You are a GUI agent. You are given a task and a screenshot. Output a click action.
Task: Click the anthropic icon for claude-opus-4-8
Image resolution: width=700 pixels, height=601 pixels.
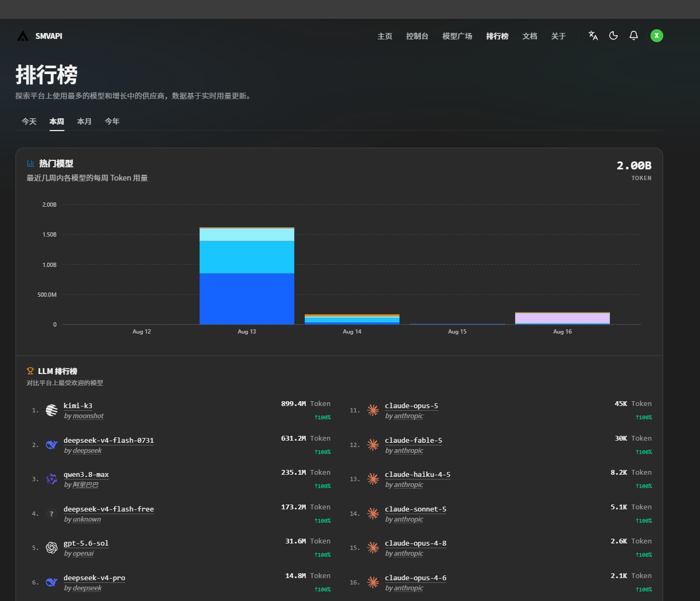click(373, 548)
